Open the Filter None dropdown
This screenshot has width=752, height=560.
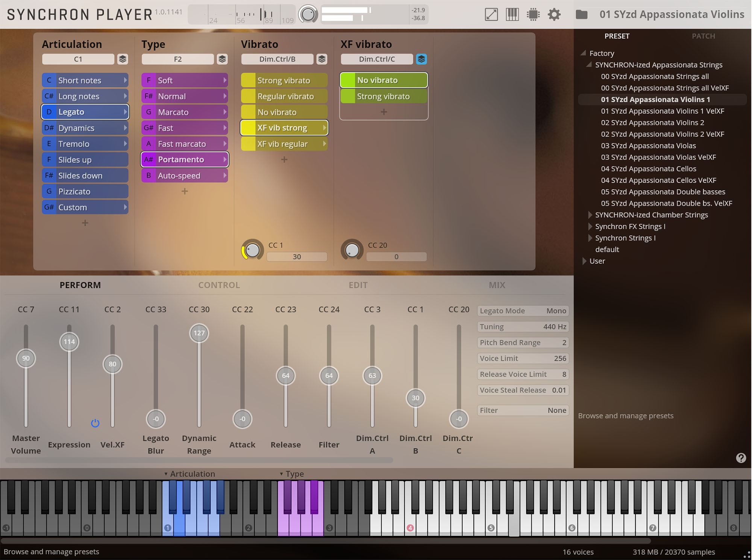click(x=523, y=410)
